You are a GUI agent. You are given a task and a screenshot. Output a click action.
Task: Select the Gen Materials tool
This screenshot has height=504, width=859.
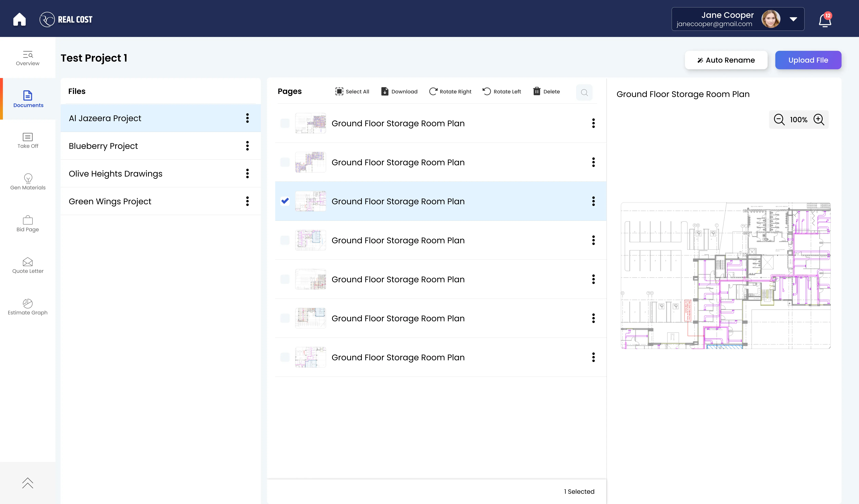[x=28, y=182]
